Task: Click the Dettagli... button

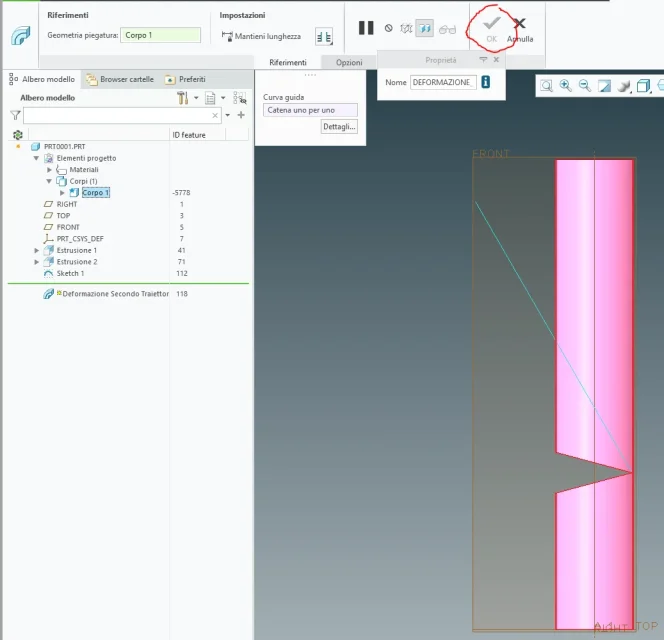Action: [x=339, y=127]
